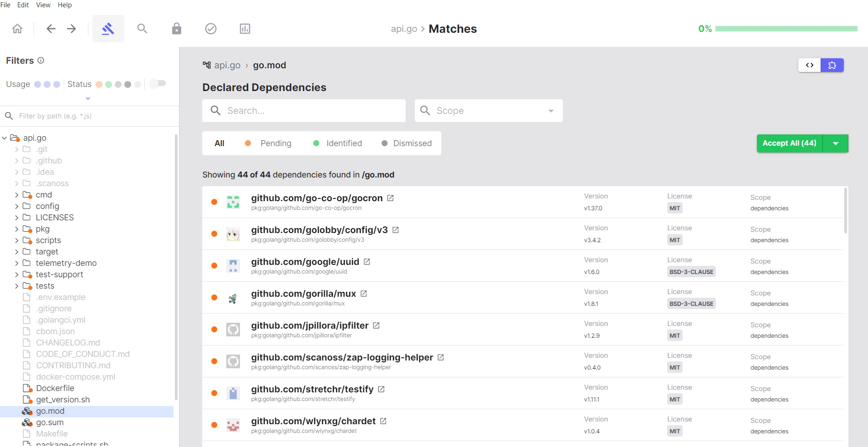Open the View menu
This screenshot has height=447, width=868.
coord(43,5)
